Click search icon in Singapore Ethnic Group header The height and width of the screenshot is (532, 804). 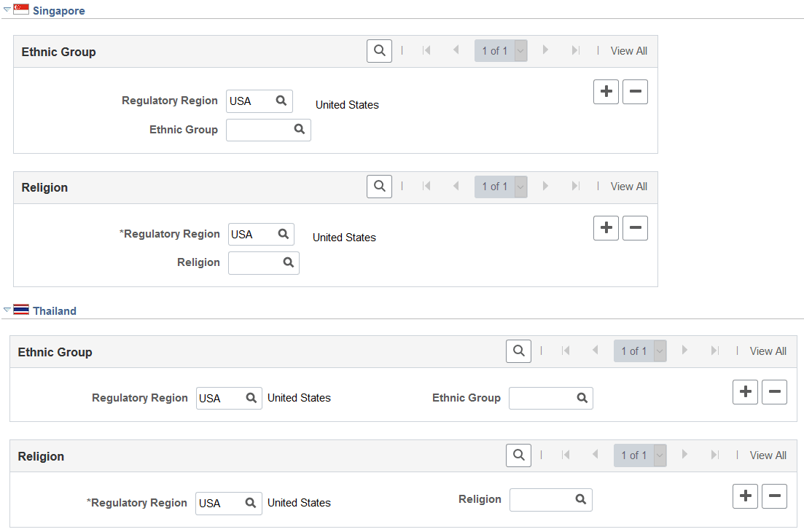tap(380, 51)
